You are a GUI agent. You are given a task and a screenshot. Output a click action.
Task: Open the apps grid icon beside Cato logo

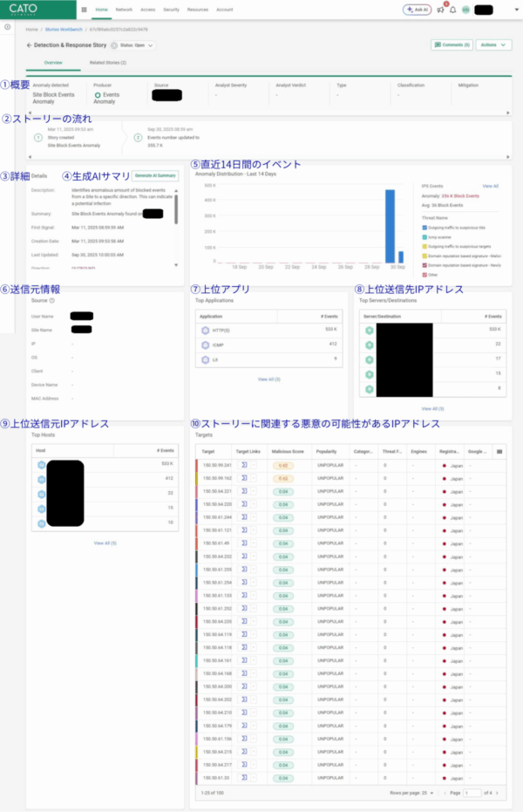click(x=84, y=10)
